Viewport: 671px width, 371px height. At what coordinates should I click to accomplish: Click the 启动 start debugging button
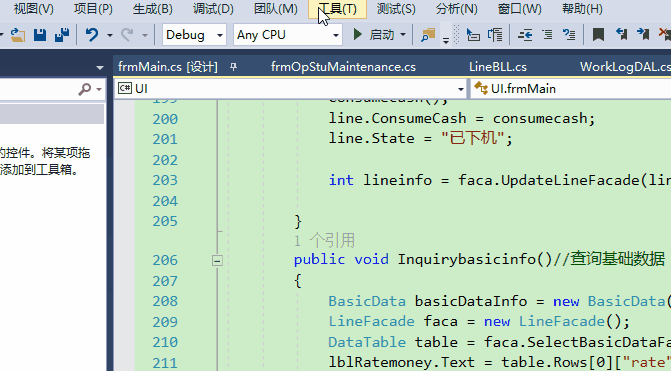click(x=373, y=35)
